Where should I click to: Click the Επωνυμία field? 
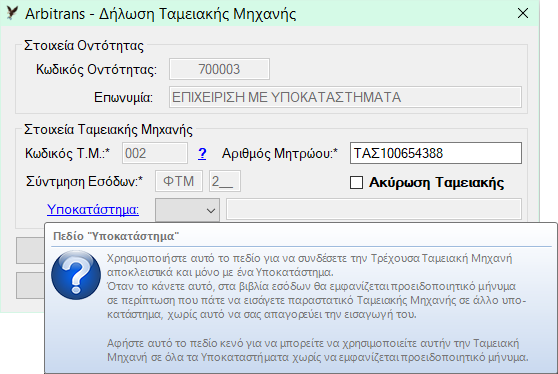[x=345, y=97]
